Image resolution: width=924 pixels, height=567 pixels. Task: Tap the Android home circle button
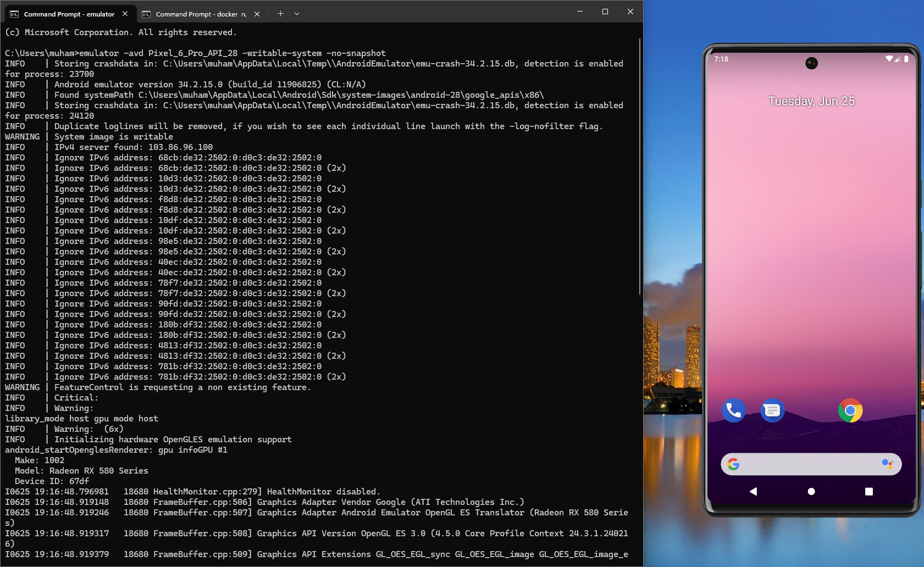click(x=811, y=491)
